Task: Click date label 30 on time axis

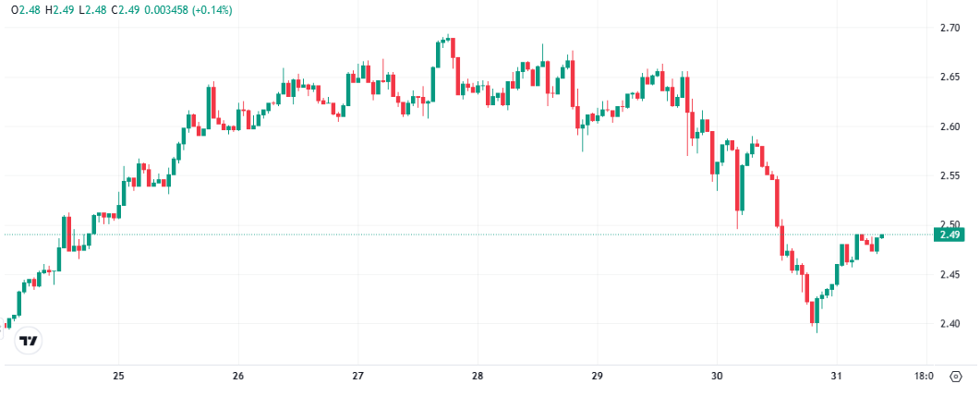Action: coord(717,377)
